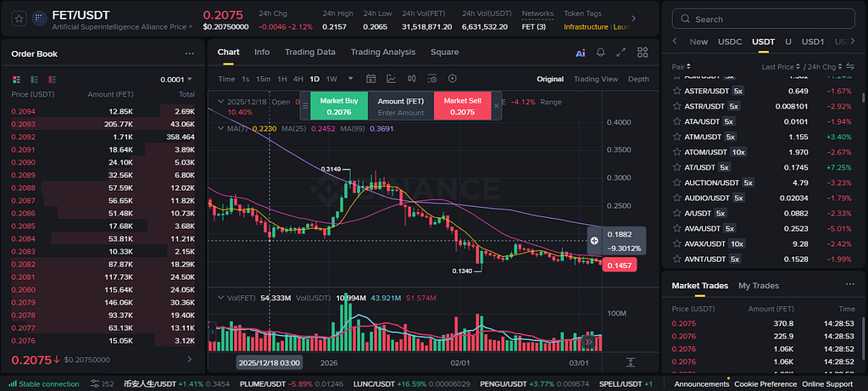Click the red Market Sell button
868x391 pixels.
(x=463, y=106)
